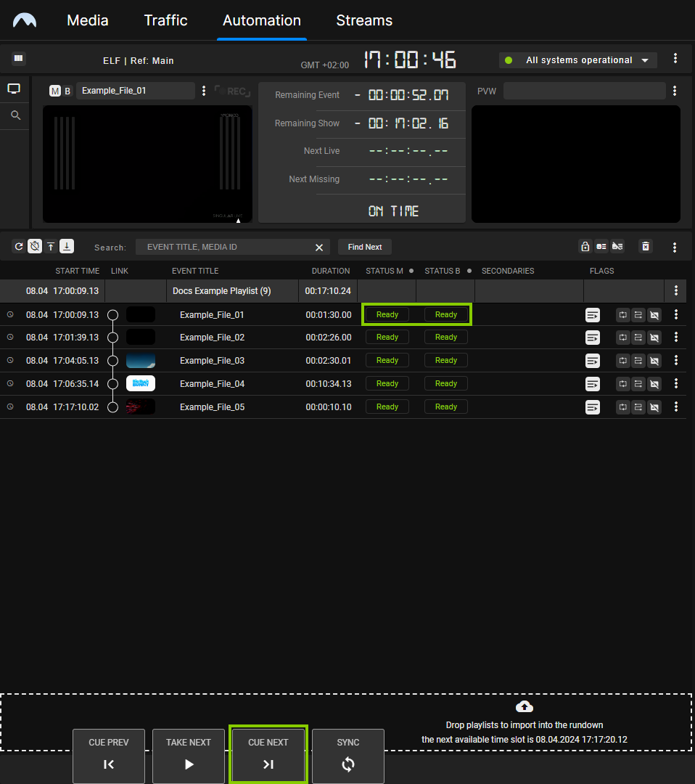
Task: Open the panel layout icon beside ELF
Action: tap(19, 59)
